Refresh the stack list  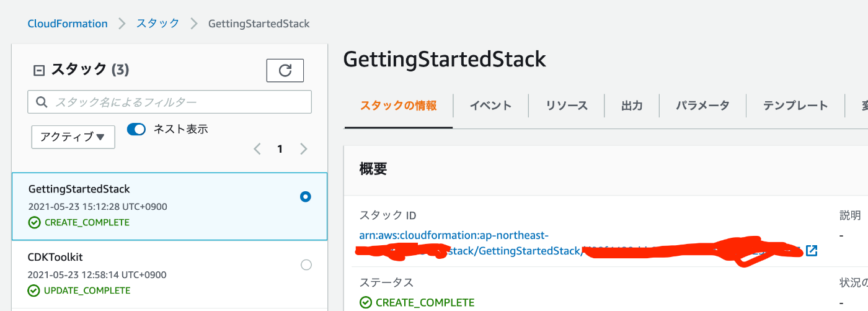(x=285, y=71)
